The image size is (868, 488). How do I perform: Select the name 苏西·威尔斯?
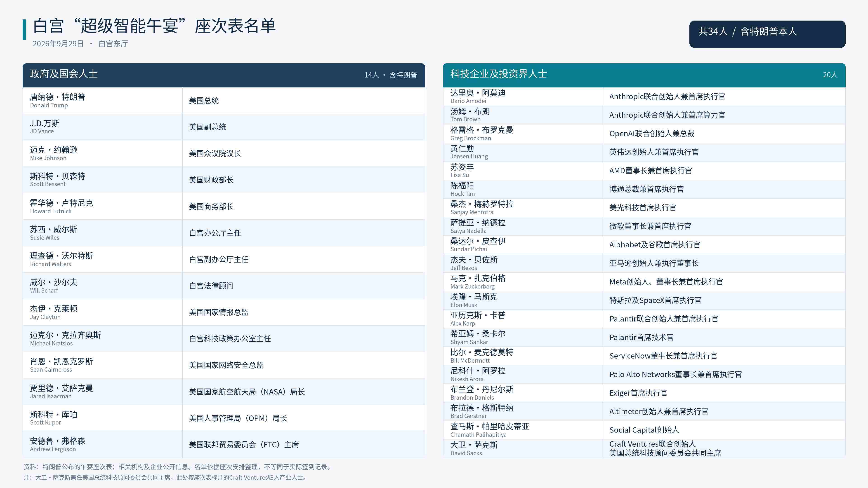pyautogui.click(x=54, y=229)
